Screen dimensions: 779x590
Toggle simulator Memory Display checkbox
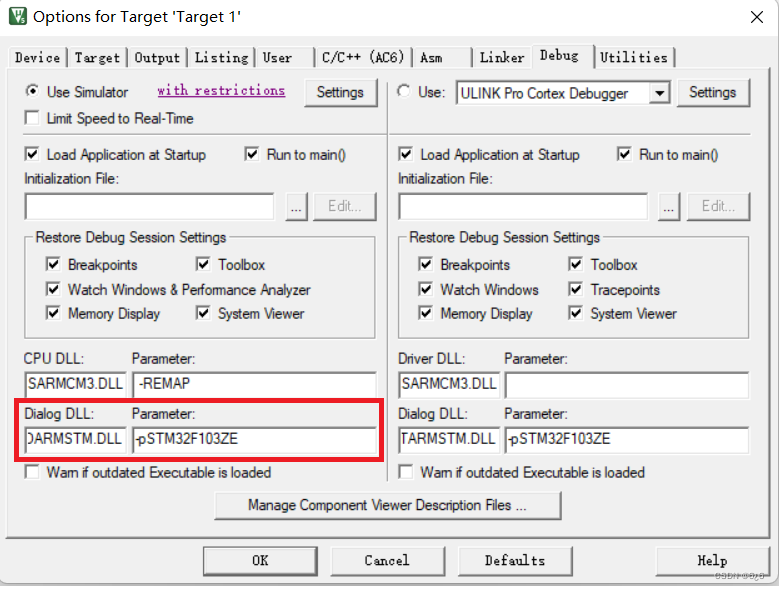pos(53,313)
